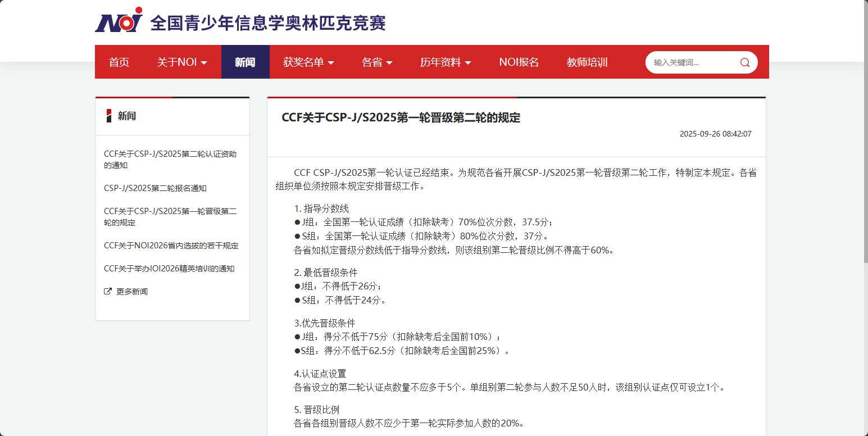The image size is (868, 436).
Task: Click the external link icon beside 更多新闻
Action: tap(108, 292)
